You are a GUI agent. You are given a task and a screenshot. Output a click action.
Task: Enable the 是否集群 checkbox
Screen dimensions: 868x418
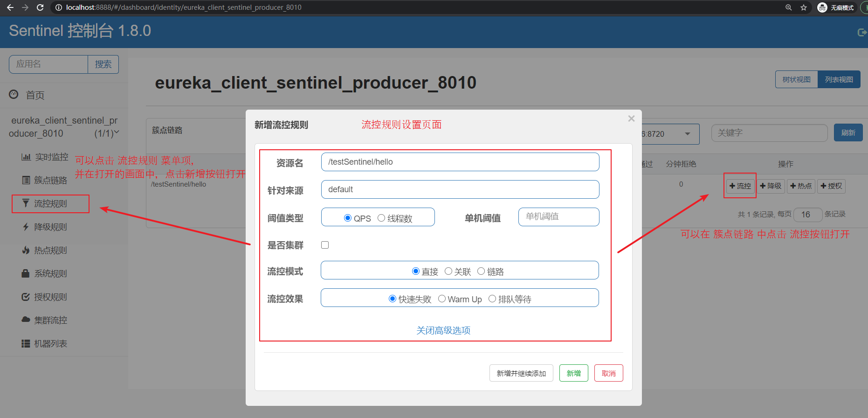pos(325,245)
